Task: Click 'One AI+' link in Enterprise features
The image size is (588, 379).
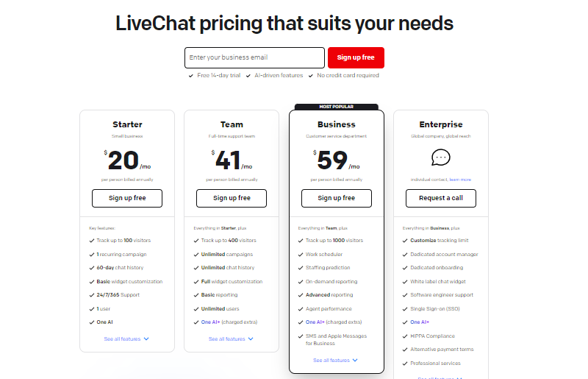Action: coord(420,322)
